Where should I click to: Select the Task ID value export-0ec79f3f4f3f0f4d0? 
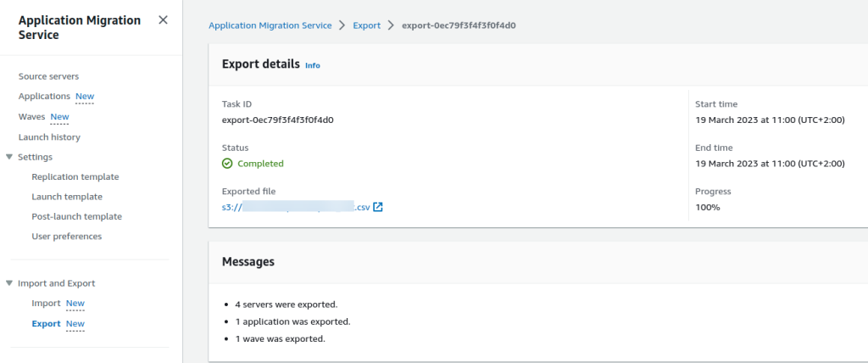click(x=278, y=120)
